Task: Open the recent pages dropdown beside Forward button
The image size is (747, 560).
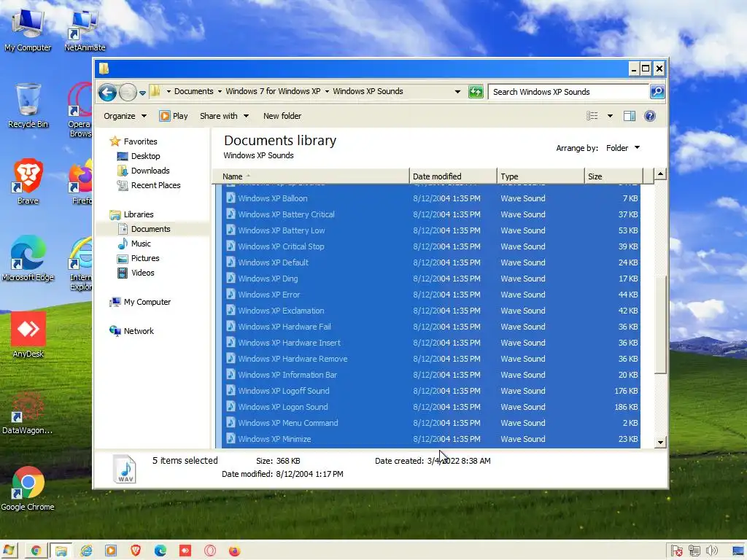Action: click(x=142, y=93)
